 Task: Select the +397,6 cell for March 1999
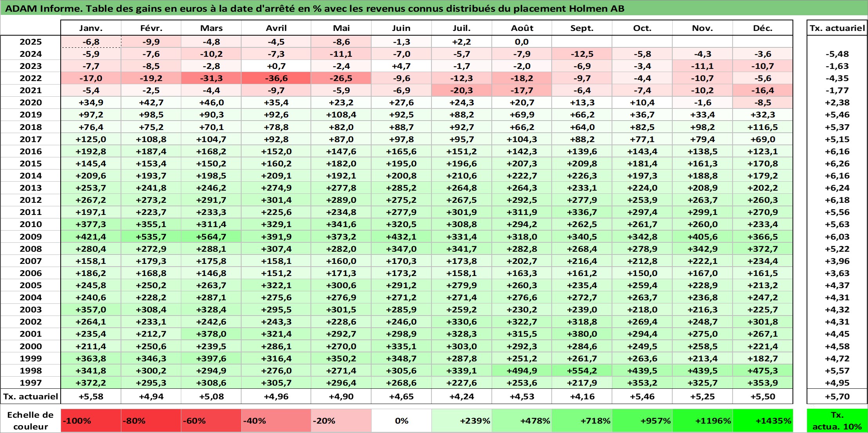click(211, 359)
